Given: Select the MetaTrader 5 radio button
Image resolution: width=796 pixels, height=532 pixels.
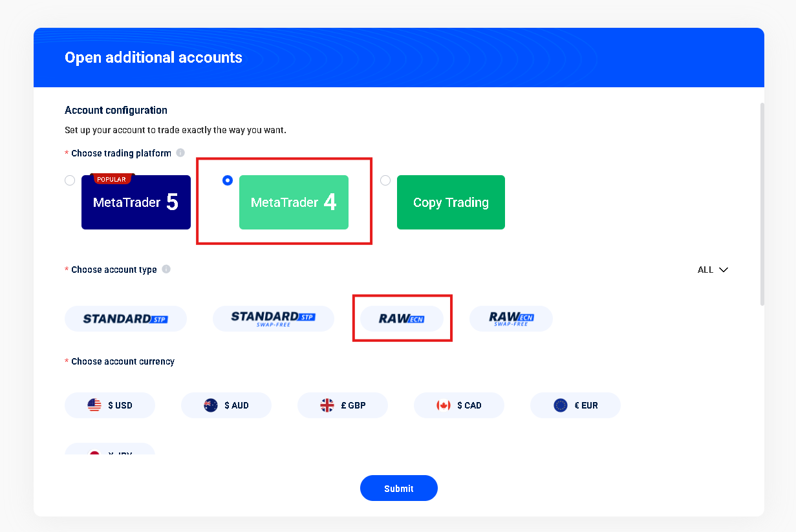Looking at the screenshot, I should 70,181.
